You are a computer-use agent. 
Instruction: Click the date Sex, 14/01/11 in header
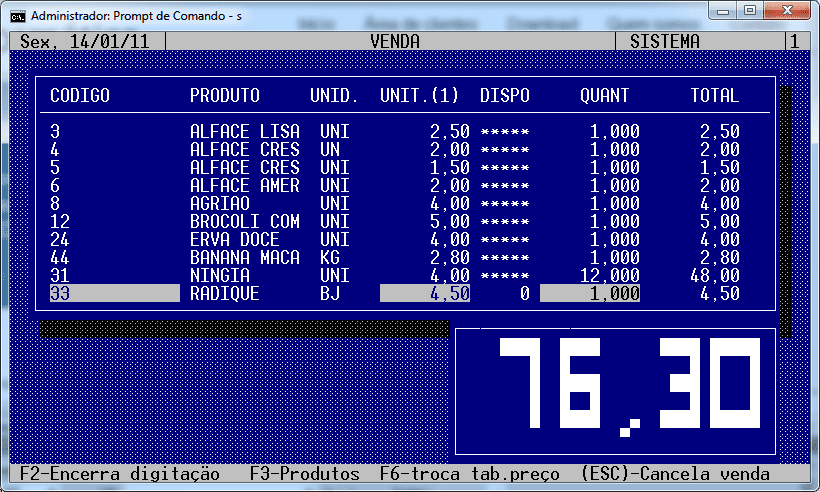point(85,41)
